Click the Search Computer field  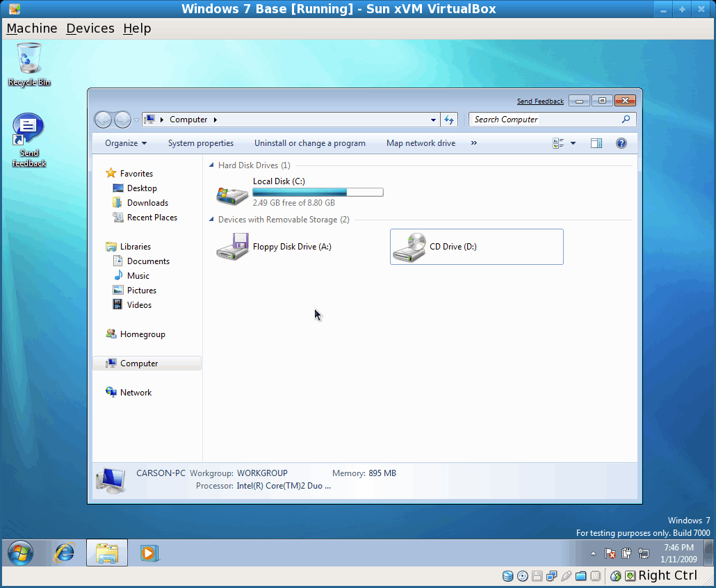pos(546,120)
